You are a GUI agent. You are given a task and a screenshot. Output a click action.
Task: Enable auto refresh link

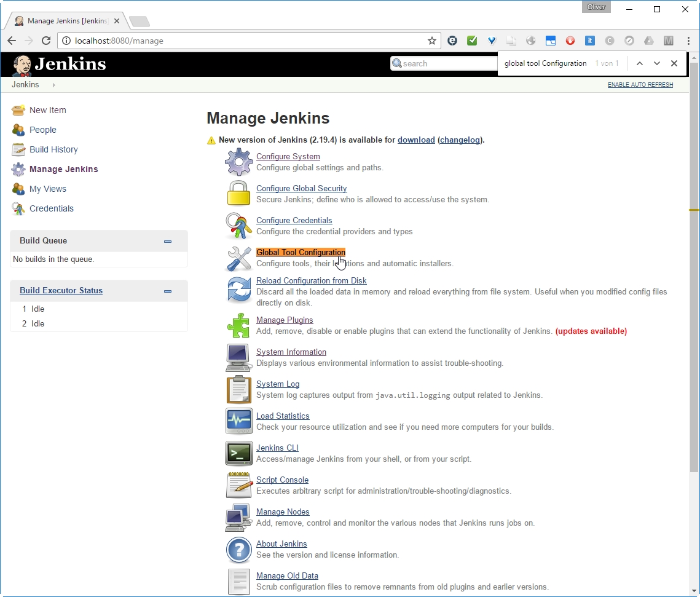point(640,85)
